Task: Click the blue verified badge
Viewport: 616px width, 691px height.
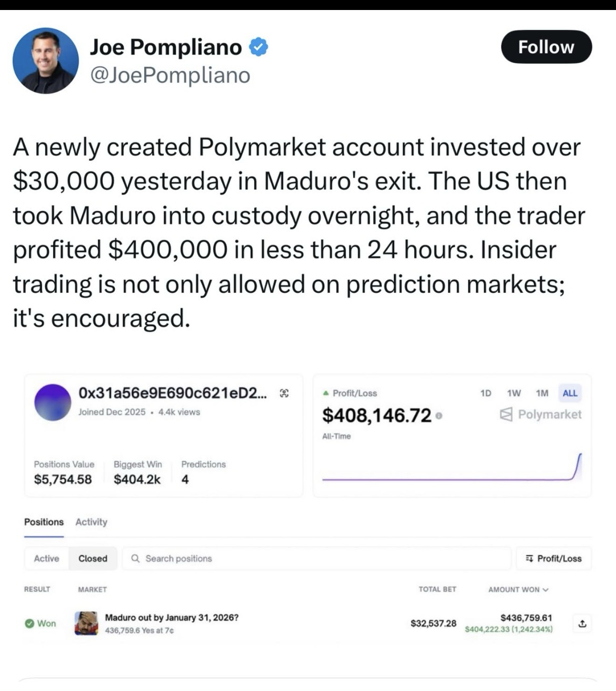Action: [258, 47]
